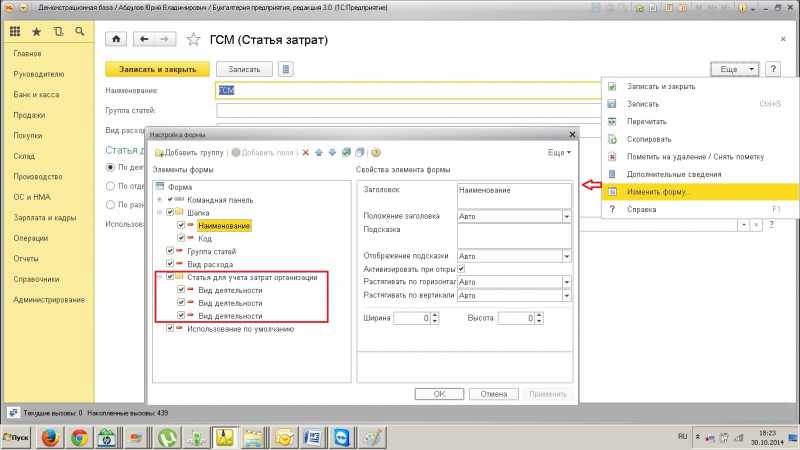800x450 pixels.
Task: Choose Пометить на удаление / Снять пометку
Action: [700, 157]
